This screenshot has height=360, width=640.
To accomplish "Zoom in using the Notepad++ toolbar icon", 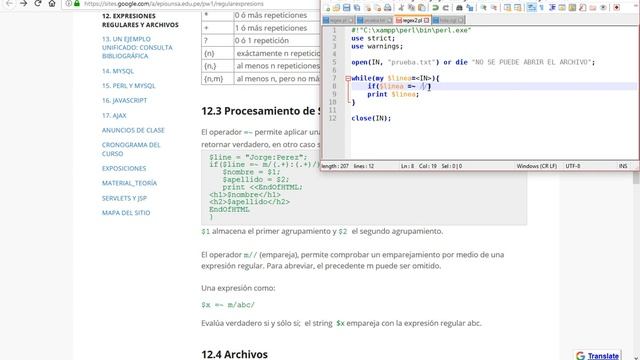I will point(483,8).
